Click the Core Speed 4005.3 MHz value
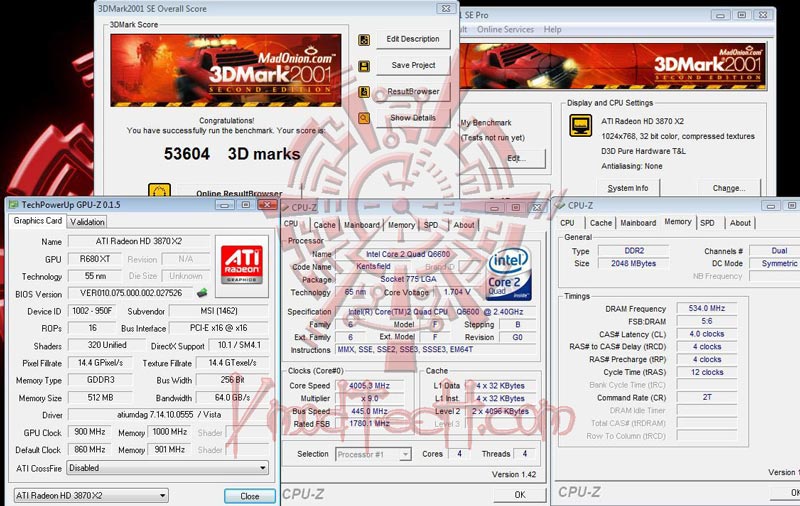 tap(369, 386)
